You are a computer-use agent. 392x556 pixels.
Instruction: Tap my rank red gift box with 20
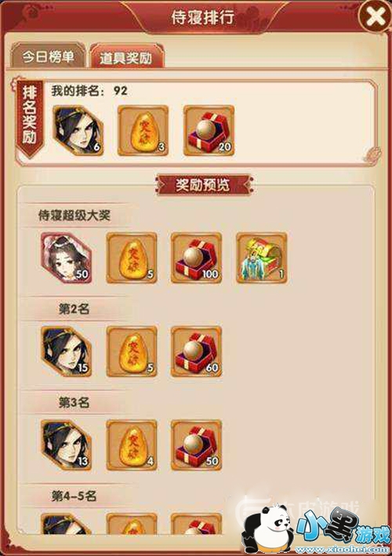point(209,130)
